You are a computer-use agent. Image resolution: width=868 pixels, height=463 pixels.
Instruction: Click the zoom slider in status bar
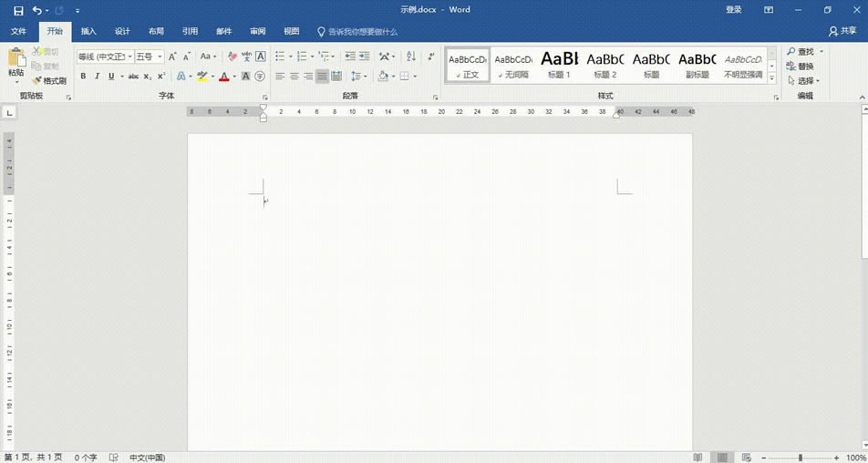(801, 458)
